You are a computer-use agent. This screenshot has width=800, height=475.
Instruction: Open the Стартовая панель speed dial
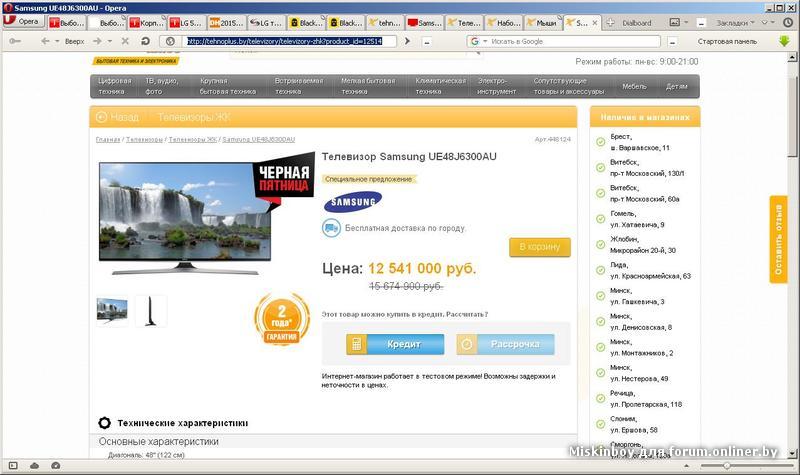pos(727,41)
